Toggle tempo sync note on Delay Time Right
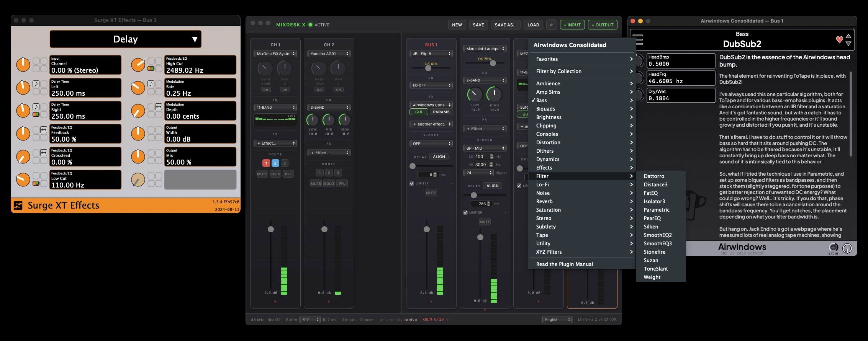 [x=36, y=107]
